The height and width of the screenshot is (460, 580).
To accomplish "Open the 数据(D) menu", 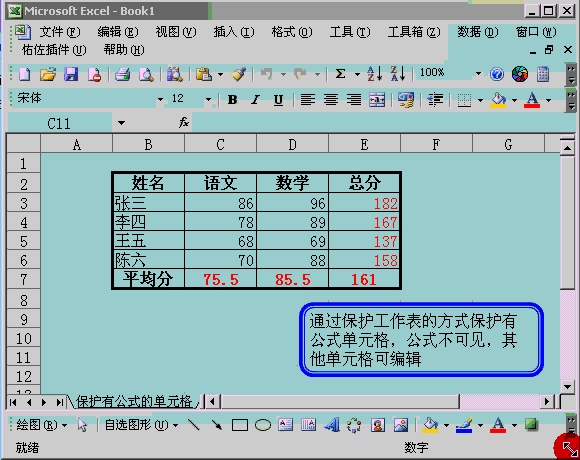I will (x=478, y=32).
